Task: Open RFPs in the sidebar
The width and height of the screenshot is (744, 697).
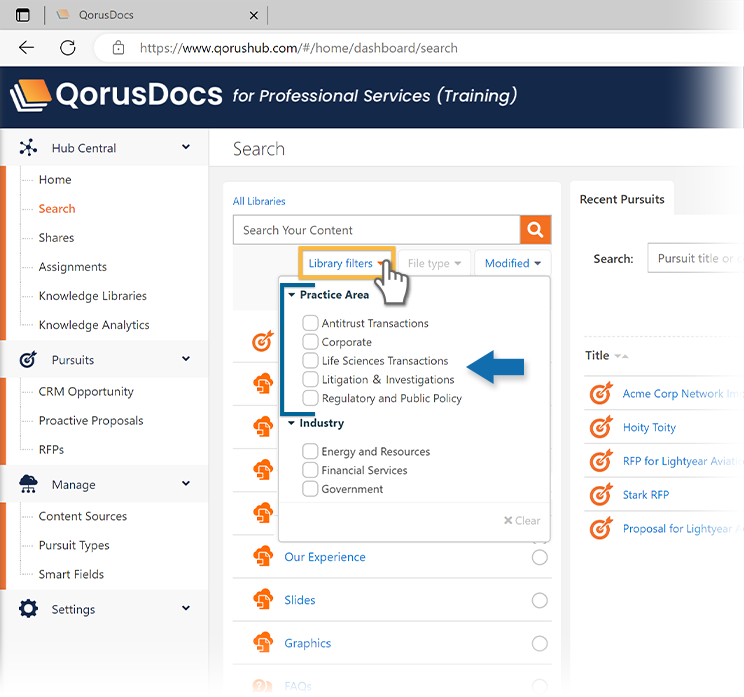Action: coord(51,449)
